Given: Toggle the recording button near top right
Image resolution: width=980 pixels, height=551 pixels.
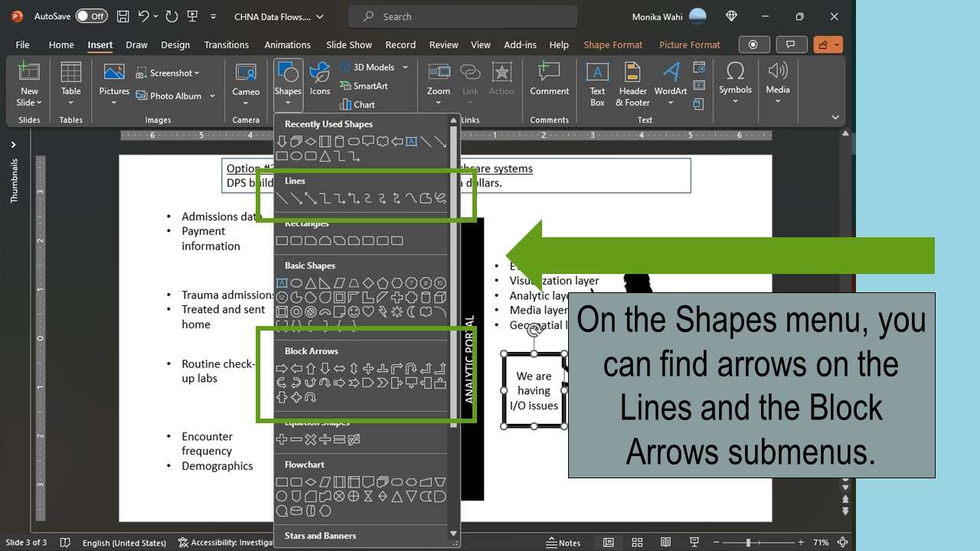Looking at the screenshot, I should pos(753,44).
